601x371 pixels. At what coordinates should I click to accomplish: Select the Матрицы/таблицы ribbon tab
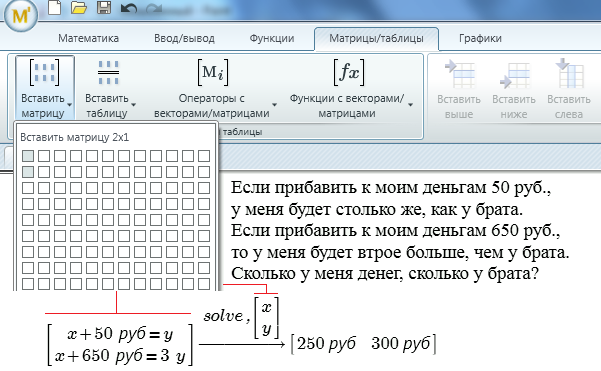click(376, 38)
